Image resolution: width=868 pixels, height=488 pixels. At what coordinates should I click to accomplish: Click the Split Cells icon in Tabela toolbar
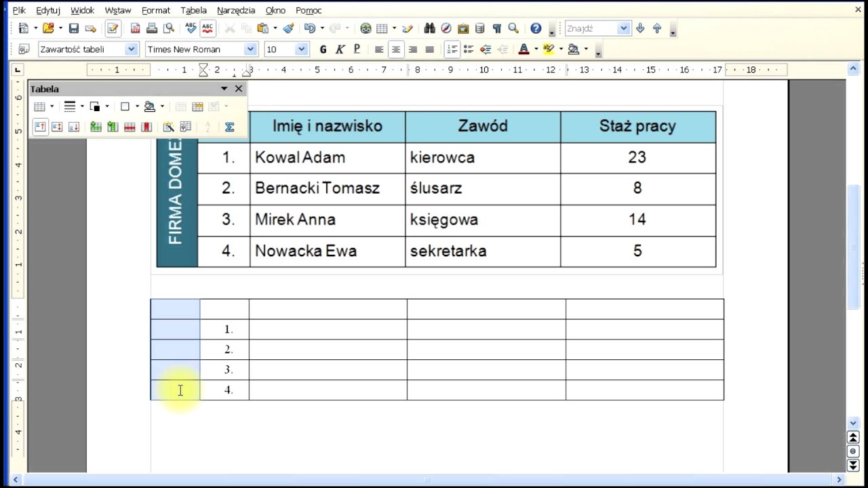tap(197, 106)
